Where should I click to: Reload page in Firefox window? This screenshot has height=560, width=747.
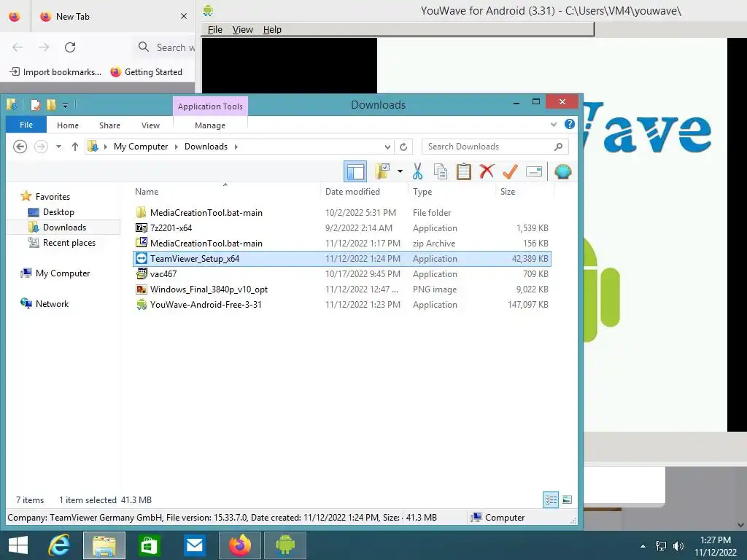coord(70,47)
